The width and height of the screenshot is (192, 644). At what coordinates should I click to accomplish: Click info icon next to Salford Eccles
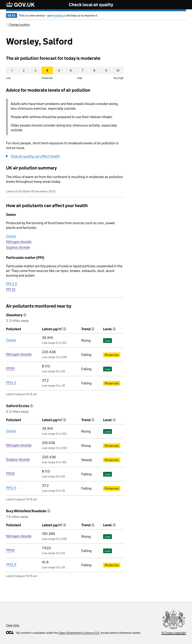(x=31, y=406)
